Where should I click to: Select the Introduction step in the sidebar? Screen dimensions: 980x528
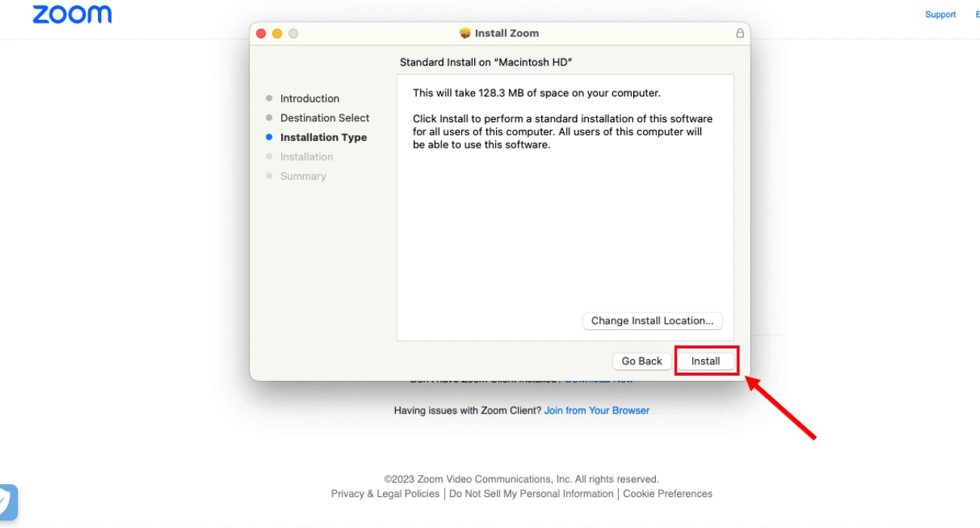coord(309,99)
